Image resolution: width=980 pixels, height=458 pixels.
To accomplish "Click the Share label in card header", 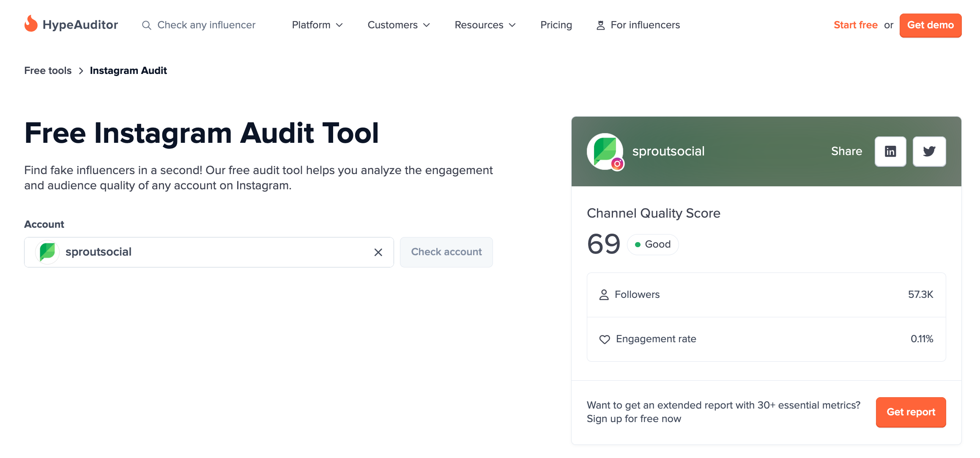I will (x=846, y=151).
